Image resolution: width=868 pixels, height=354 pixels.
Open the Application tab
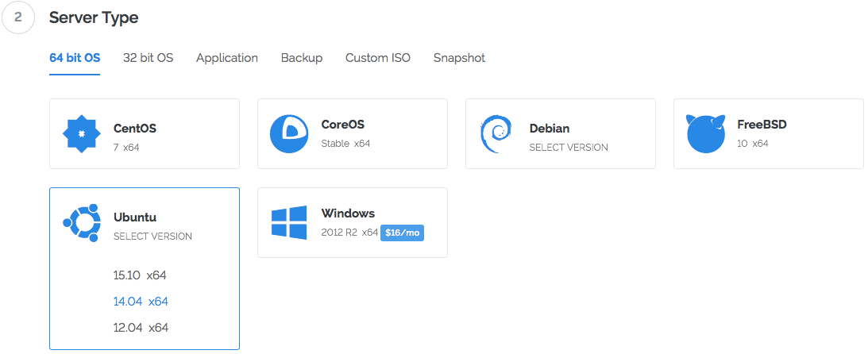click(227, 57)
